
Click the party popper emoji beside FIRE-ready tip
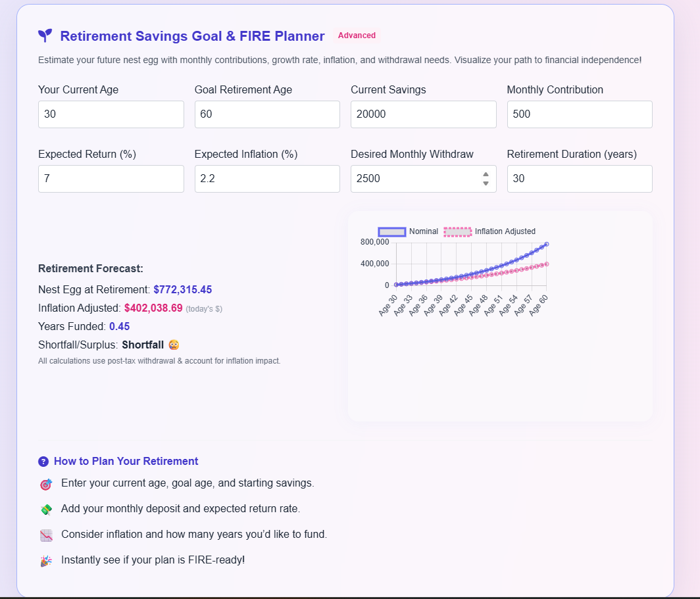45,561
